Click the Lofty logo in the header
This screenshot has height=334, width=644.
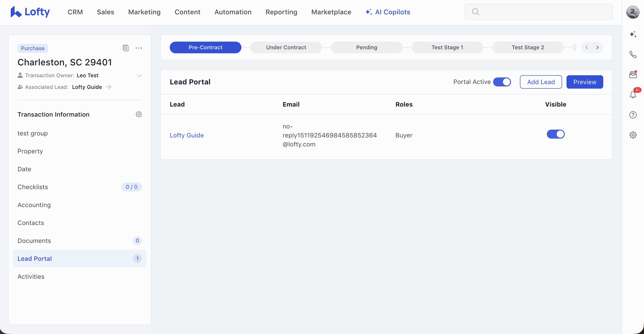coord(30,12)
